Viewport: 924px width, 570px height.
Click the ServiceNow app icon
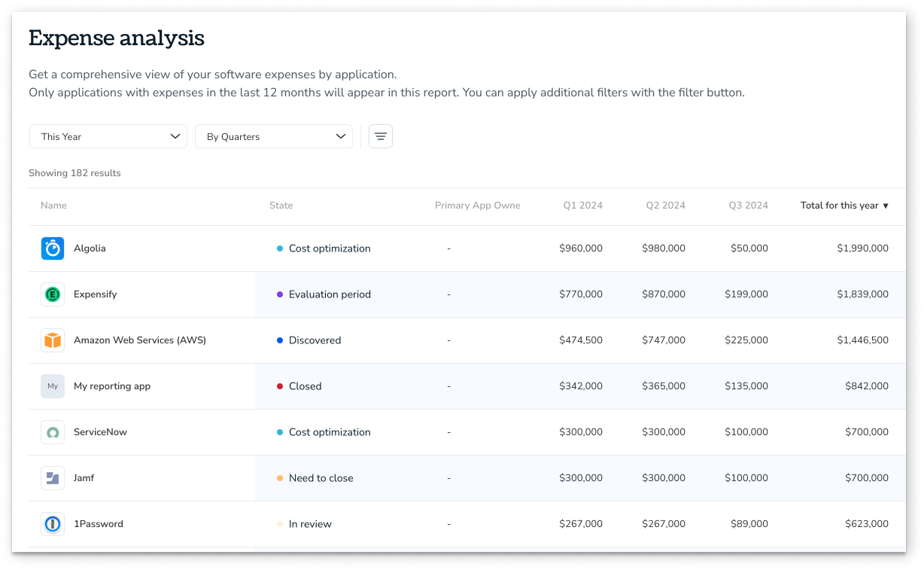53,432
